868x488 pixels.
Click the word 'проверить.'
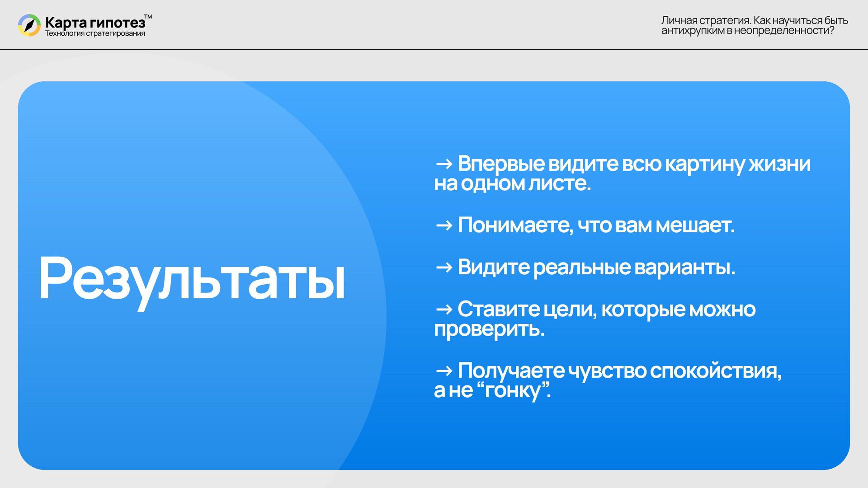click(x=489, y=329)
